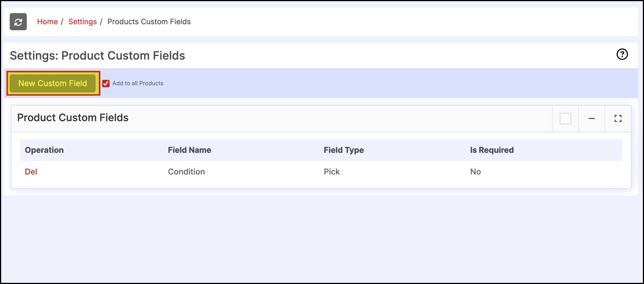Click the Field Type column header

tap(344, 150)
